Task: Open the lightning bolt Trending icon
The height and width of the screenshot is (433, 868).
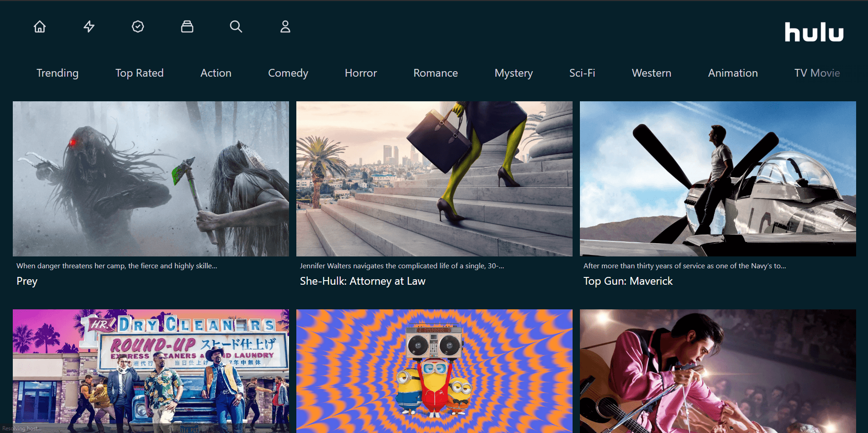Action: point(89,27)
